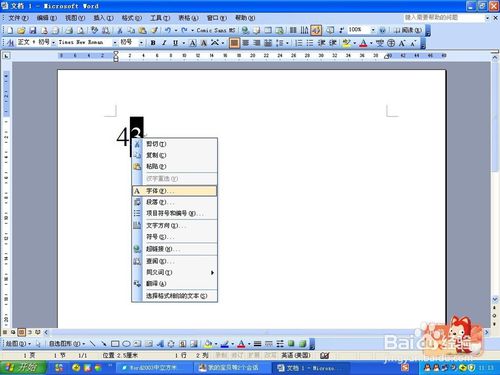Screen dimensions: 500x375
Task: Toggle Italic formatting
Action: (x=164, y=43)
